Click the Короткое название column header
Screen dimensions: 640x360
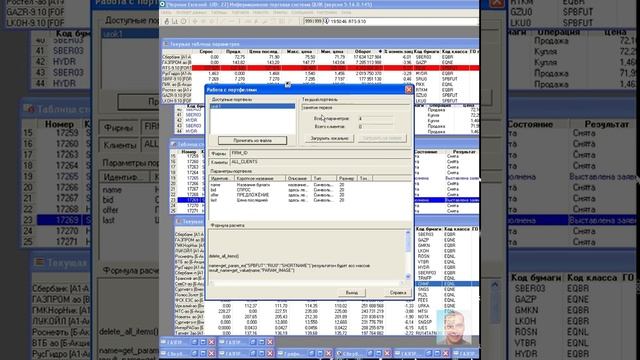pyautogui.click(x=259, y=178)
